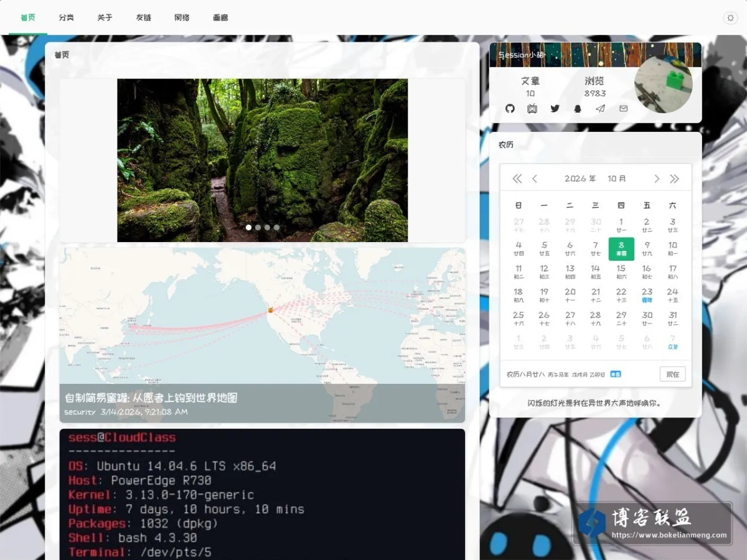The height and width of the screenshot is (560, 747).
Task: Open the GitHub profile icon
Action: [510, 108]
